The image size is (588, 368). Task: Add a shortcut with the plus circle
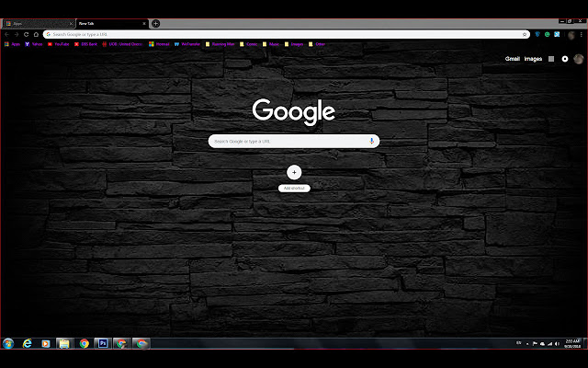[294, 172]
